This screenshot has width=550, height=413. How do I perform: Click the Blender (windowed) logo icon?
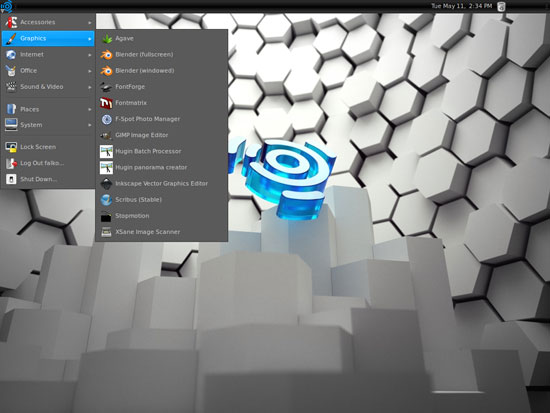point(106,71)
